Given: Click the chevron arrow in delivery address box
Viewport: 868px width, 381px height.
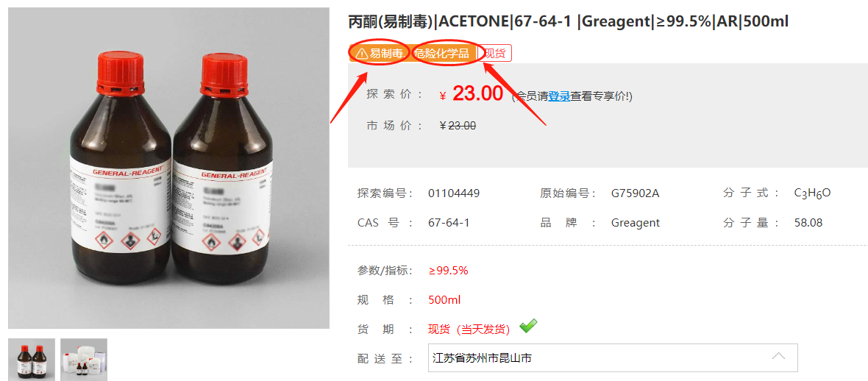Looking at the screenshot, I should click(778, 356).
